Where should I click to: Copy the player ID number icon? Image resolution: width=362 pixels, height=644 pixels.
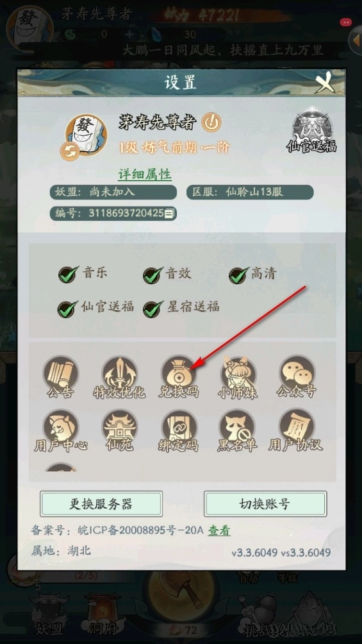tap(170, 213)
